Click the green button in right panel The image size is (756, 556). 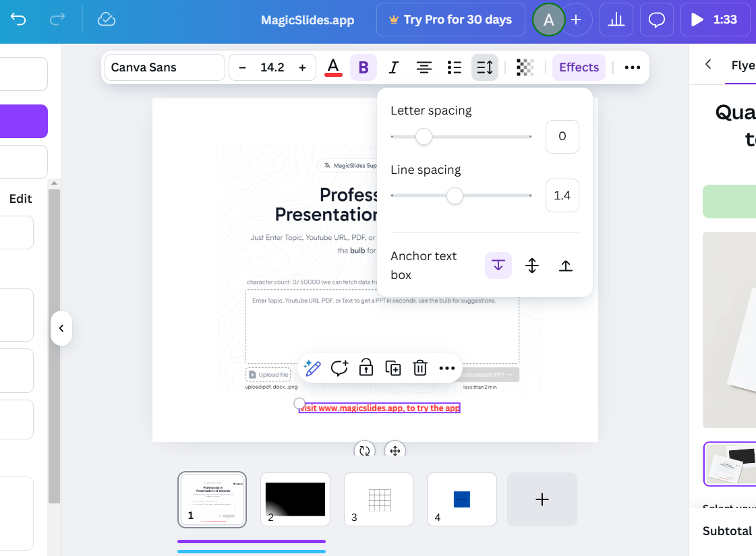pyautogui.click(x=729, y=202)
